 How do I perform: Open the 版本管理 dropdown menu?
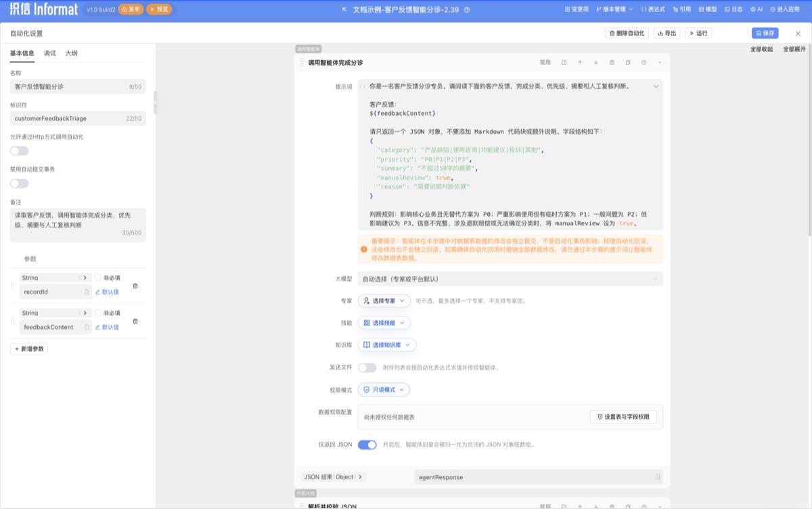pyautogui.click(x=614, y=9)
